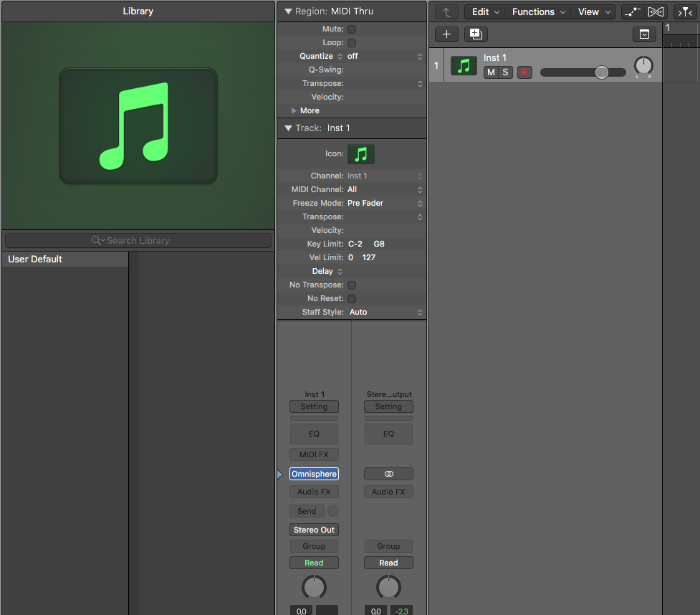Select the Inst 1 track name in header

pyautogui.click(x=494, y=58)
